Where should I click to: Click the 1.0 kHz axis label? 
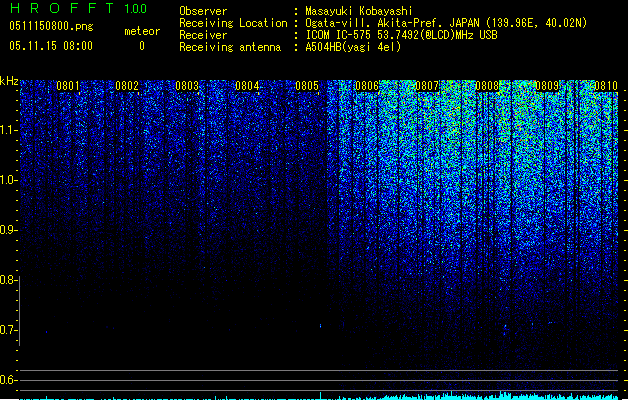click(8, 180)
